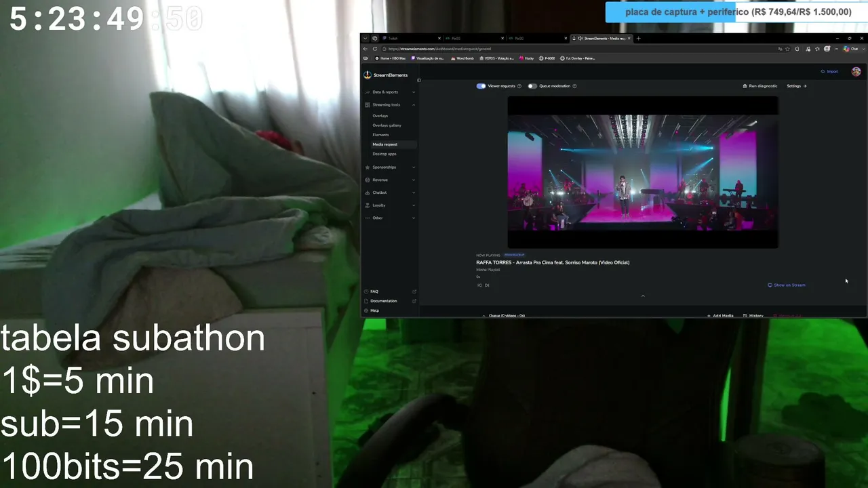Expand the Queue (0 videos) panel
The image size is (868, 488).
tap(504, 316)
